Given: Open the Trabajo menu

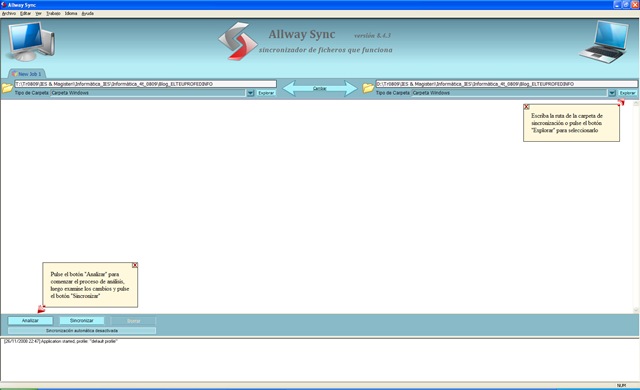Looking at the screenshot, I should click(53, 13).
